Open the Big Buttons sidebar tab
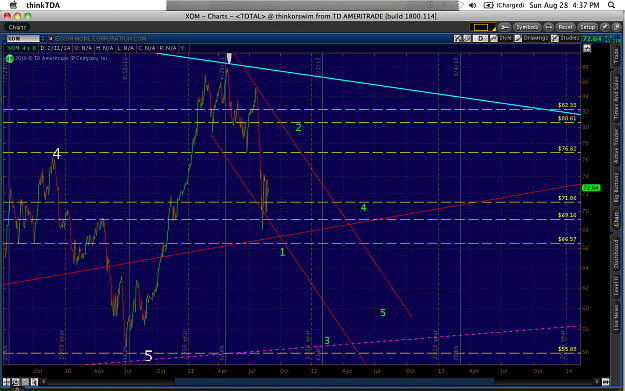This screenshot has width=625, height=391. [x=616, y=188]
